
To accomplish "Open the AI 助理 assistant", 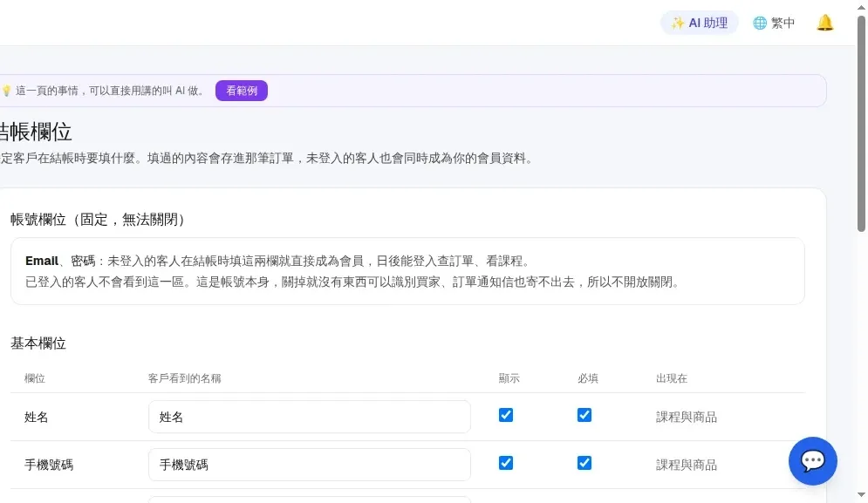I will (699, 23).
